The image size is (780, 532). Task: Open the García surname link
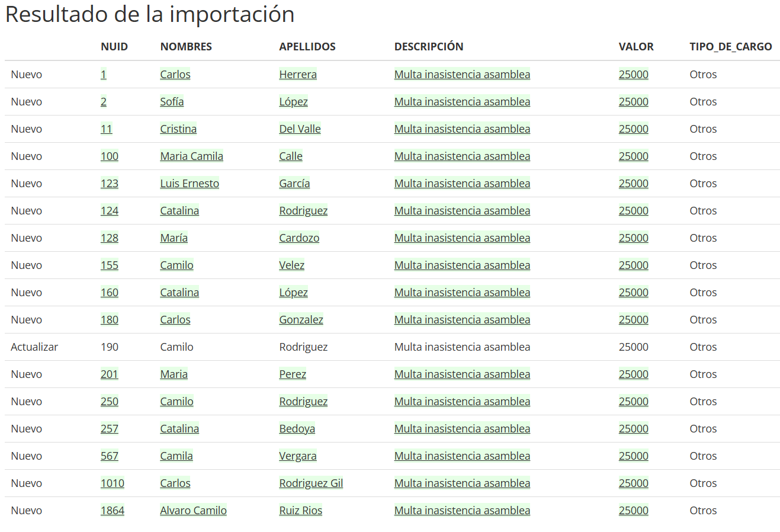click(x=294, y=184)
